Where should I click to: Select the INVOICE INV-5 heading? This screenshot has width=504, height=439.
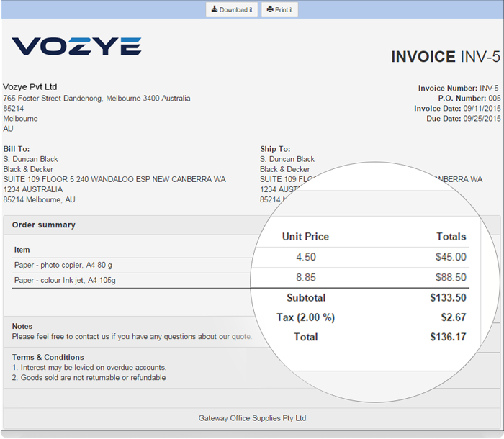(446, 57)
